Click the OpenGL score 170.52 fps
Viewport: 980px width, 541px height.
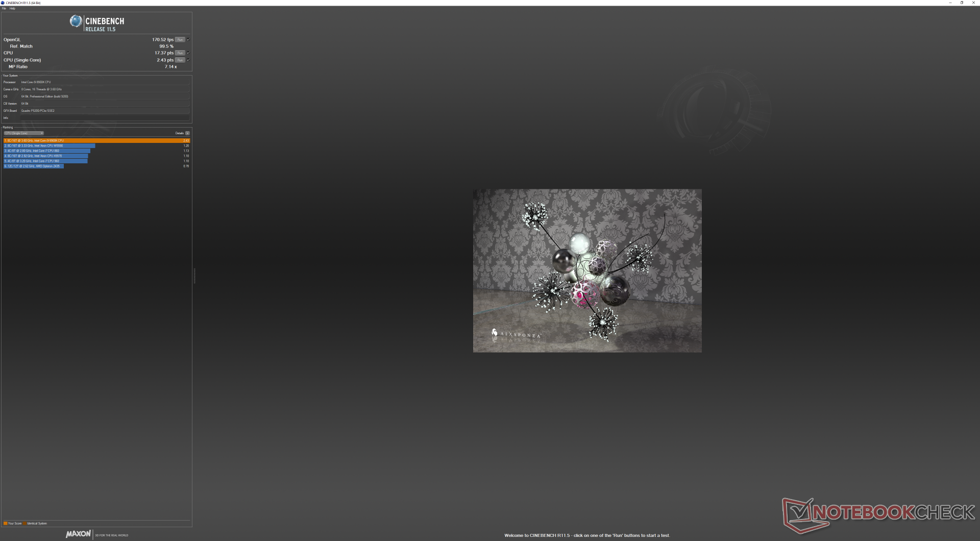coord(163,40)
